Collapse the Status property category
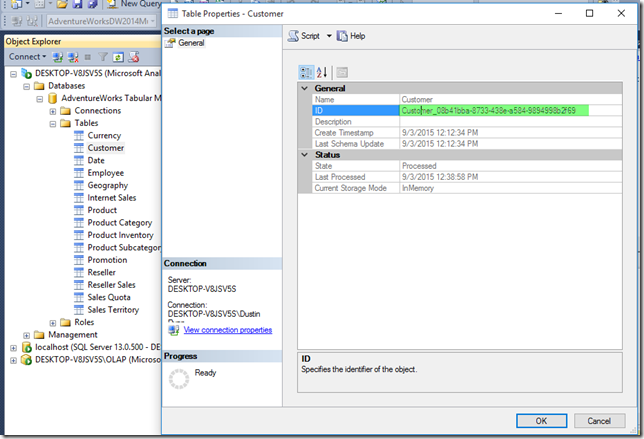 pyautogui.click(x=305, y=155)
